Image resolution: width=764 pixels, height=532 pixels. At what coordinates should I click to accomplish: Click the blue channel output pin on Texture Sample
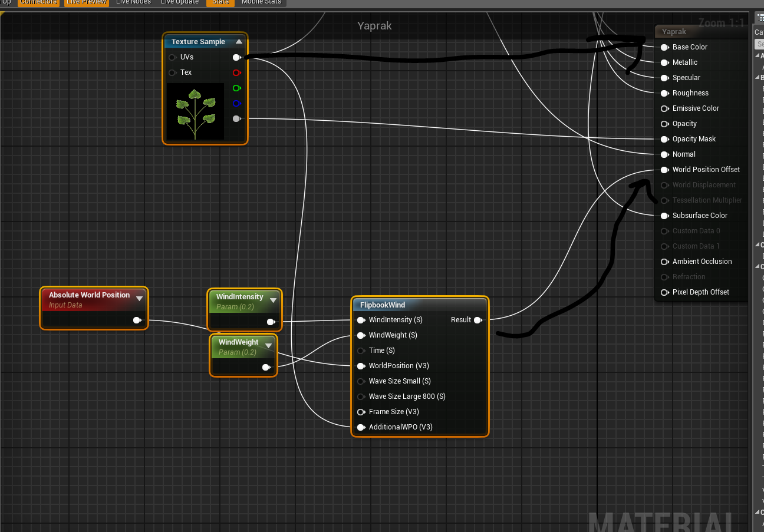(236, 103)
